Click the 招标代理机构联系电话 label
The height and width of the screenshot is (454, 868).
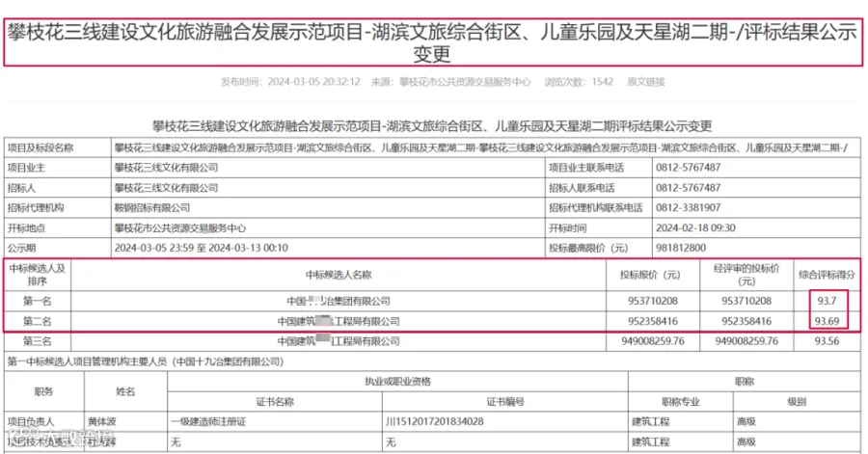tap(596, 208)
